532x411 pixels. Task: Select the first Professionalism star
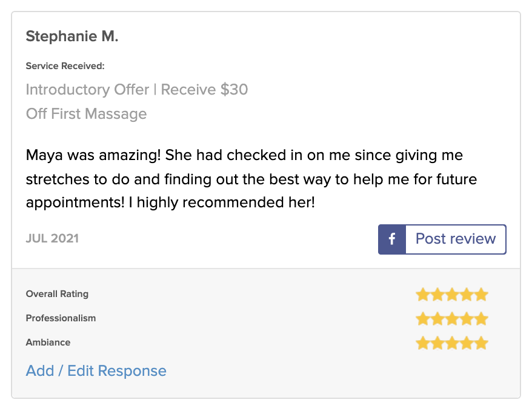click(423, 319)
